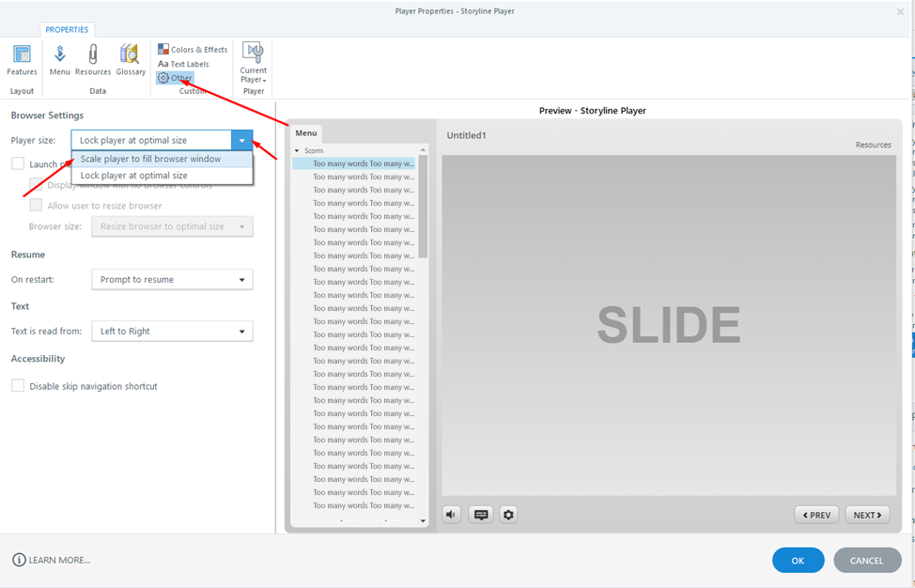Screen dimensions: 915x588
Task: Open the Current Player dropdown
Action: point(254,62)
